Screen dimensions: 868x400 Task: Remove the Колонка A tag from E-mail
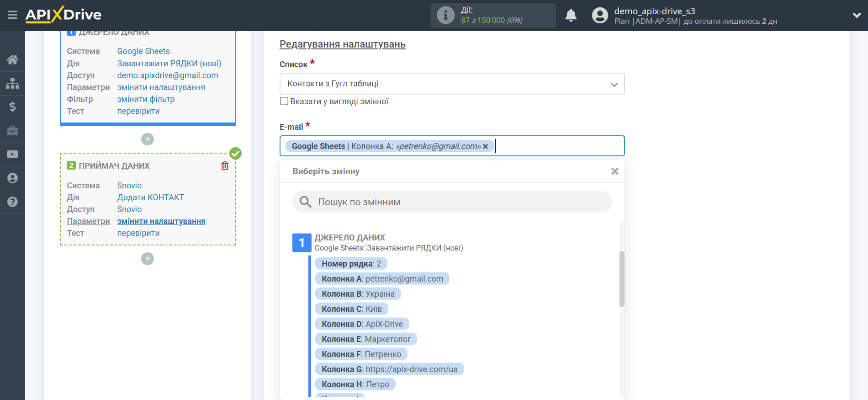[485, 146]
